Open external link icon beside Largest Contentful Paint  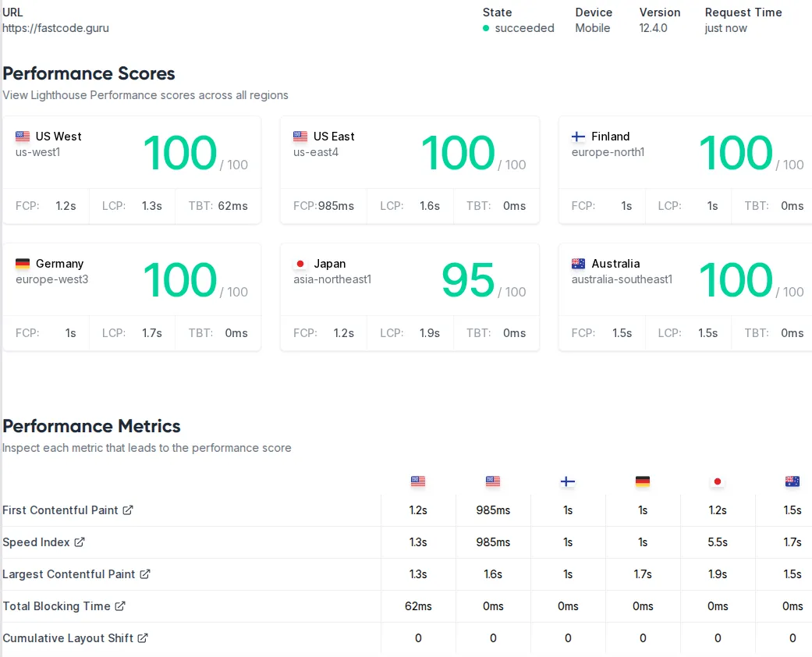144,574
